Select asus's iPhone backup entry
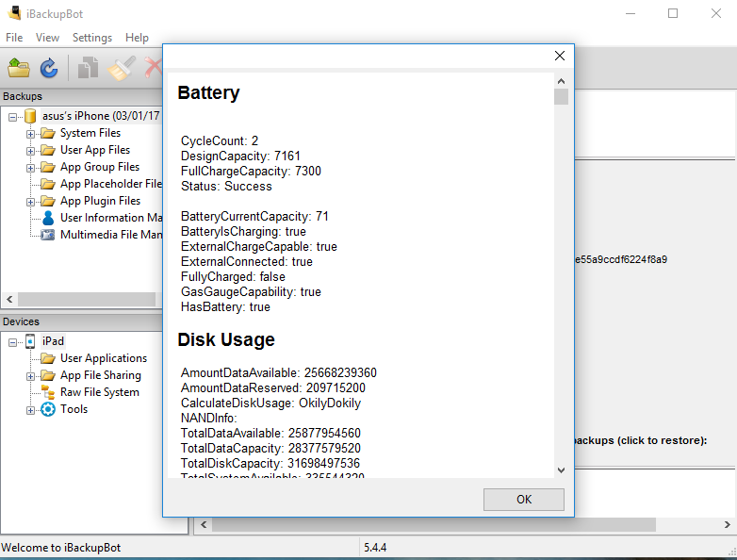Viewport: 737px width, 560px height. tap(101, 116)
